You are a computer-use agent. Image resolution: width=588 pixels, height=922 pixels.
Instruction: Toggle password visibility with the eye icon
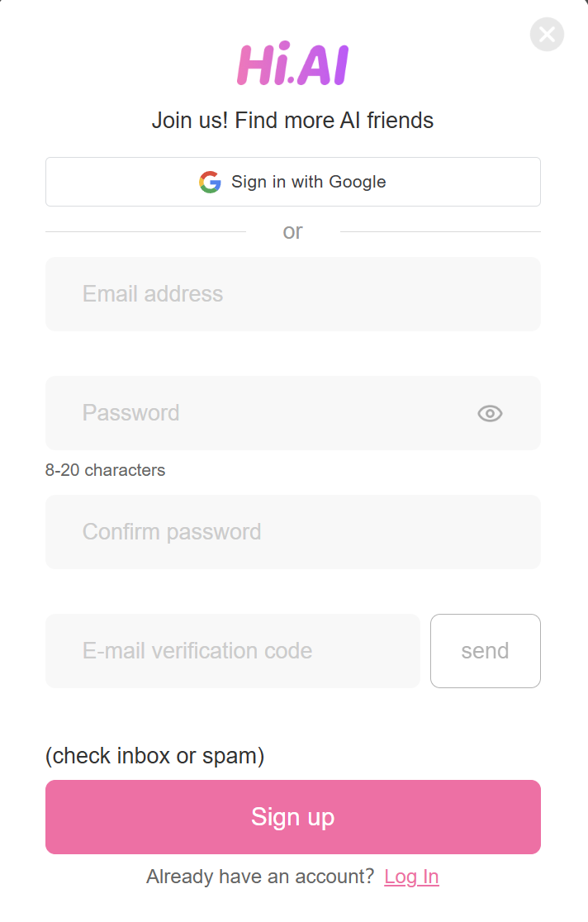coord(490,413)
